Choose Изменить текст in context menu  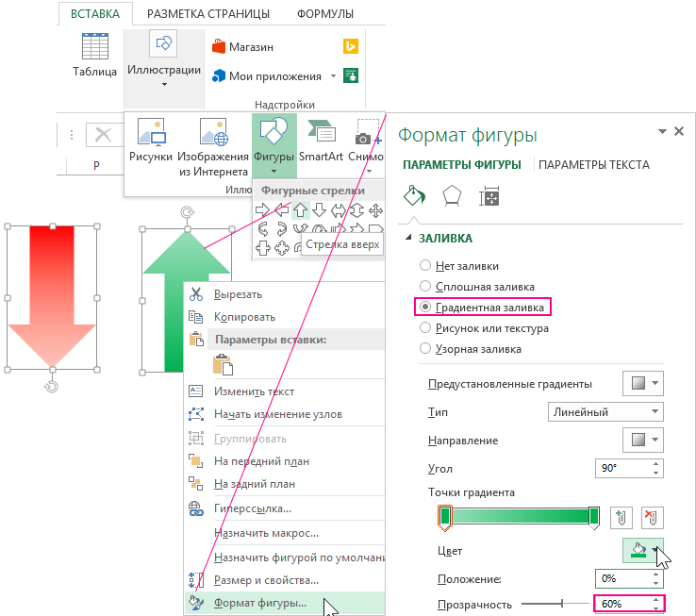tap(284, 391)
